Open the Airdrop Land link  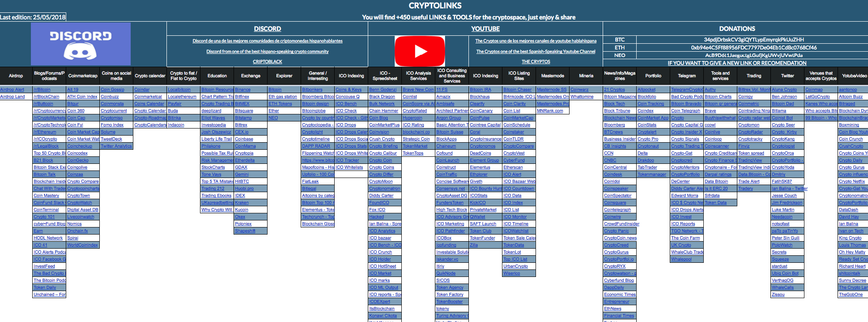tap(12, 97)
